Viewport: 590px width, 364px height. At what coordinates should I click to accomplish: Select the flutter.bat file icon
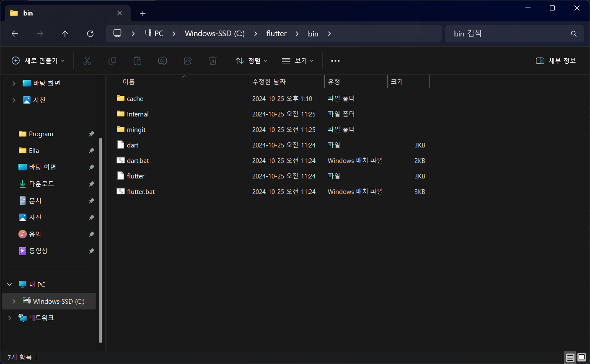click(x=121, y=191)
